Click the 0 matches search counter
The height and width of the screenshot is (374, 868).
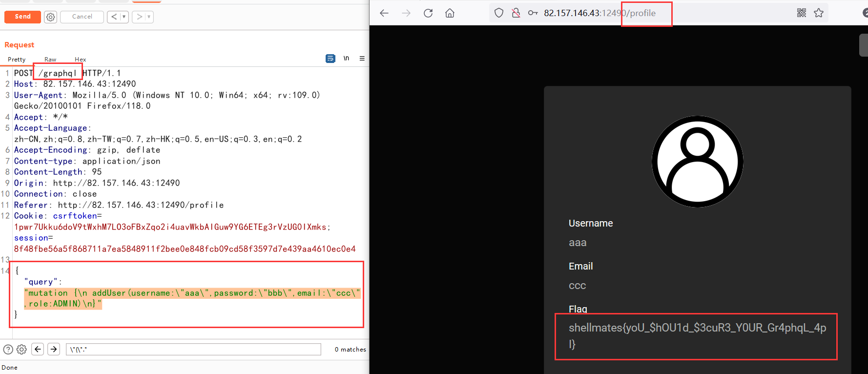(350, 350)
